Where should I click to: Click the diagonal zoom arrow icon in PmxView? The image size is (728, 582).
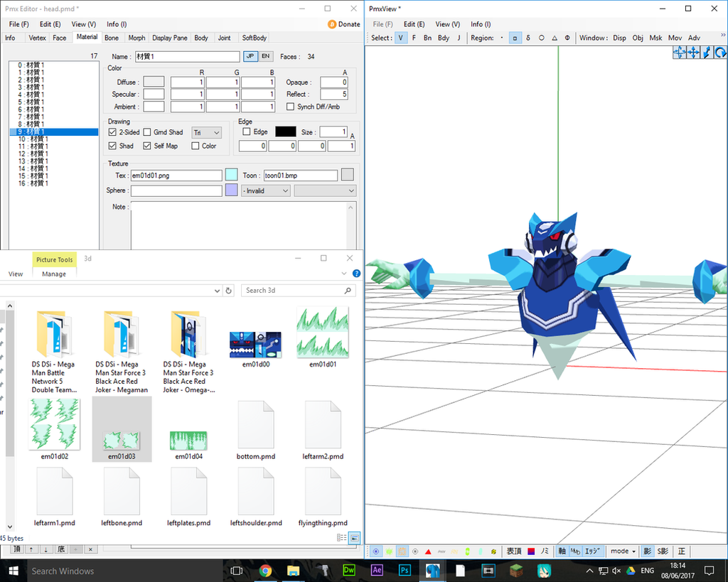[707, 53]
